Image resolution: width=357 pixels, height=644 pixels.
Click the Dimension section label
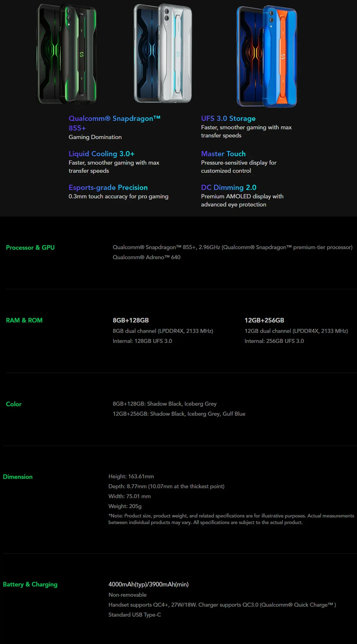point(18,477)
